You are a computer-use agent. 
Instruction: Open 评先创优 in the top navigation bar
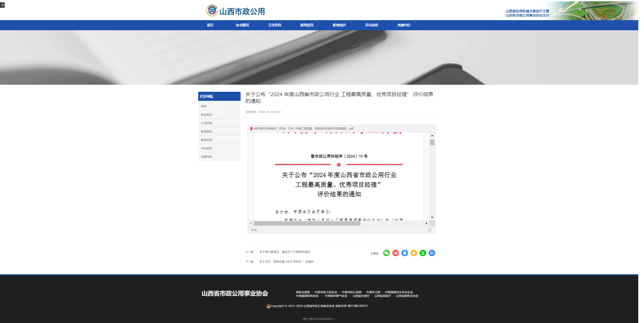click(371, 25)
